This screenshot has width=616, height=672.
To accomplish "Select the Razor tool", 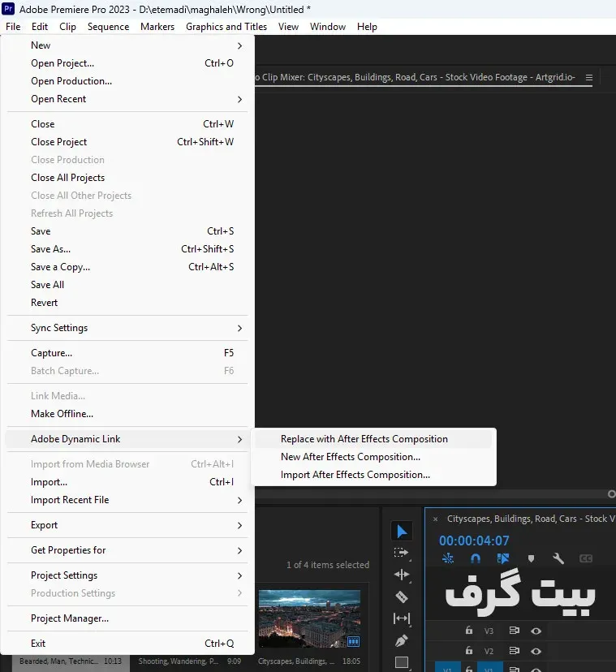I will (x=401, y=597).
